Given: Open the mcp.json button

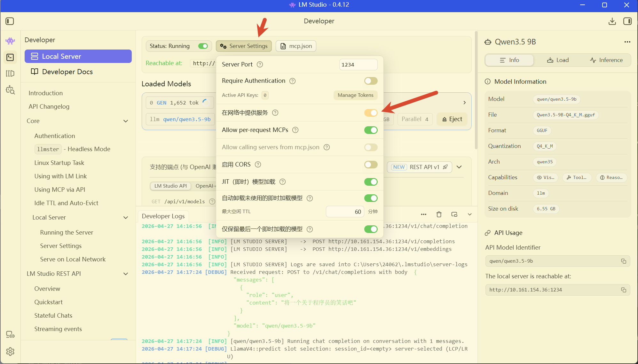Looking at the screenshot, I should [x=296, y=46].
